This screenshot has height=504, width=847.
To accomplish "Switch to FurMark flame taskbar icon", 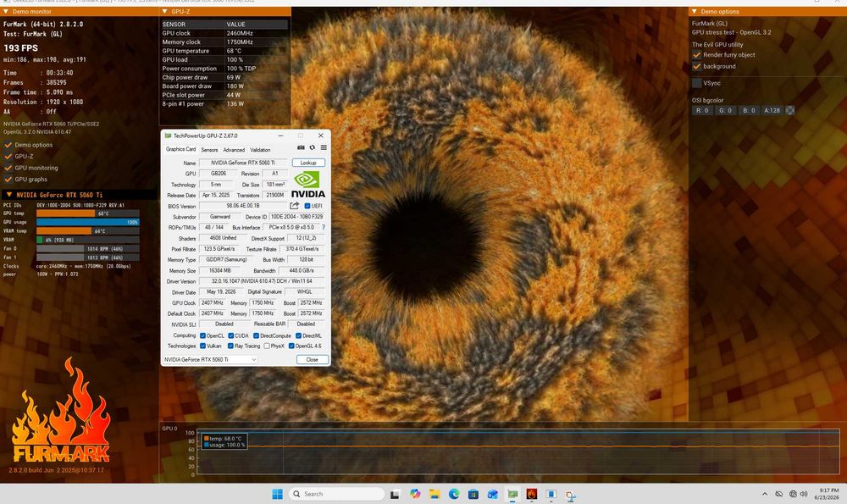I will coord(532,494).
